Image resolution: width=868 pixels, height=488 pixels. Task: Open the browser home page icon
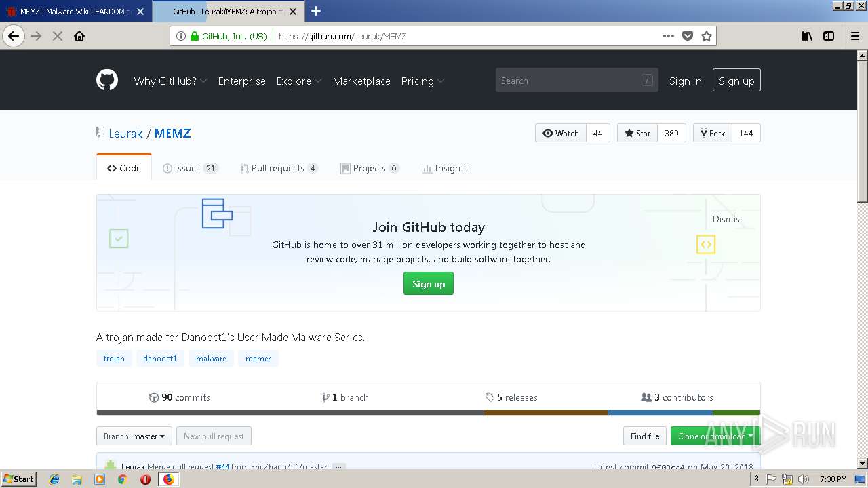(79, 37)
